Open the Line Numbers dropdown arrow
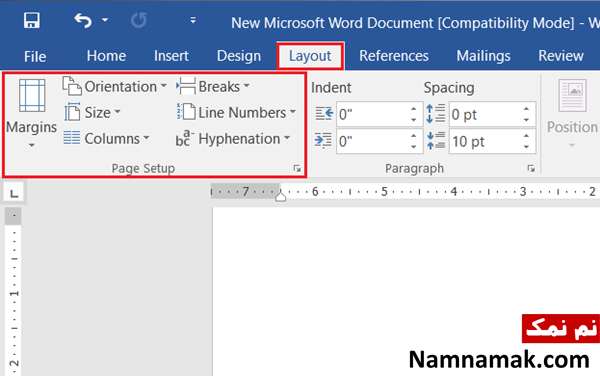The height and width of the screenshot is (376, 600). 292,112
